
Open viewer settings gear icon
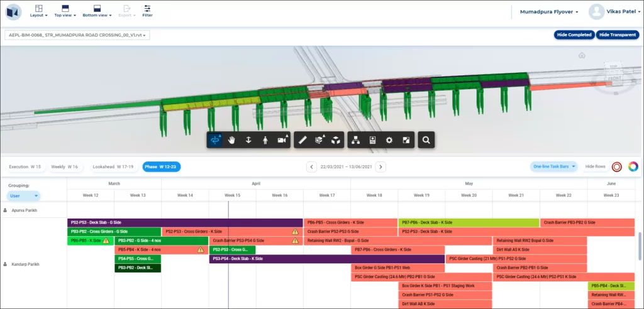(x=389, y=140)
